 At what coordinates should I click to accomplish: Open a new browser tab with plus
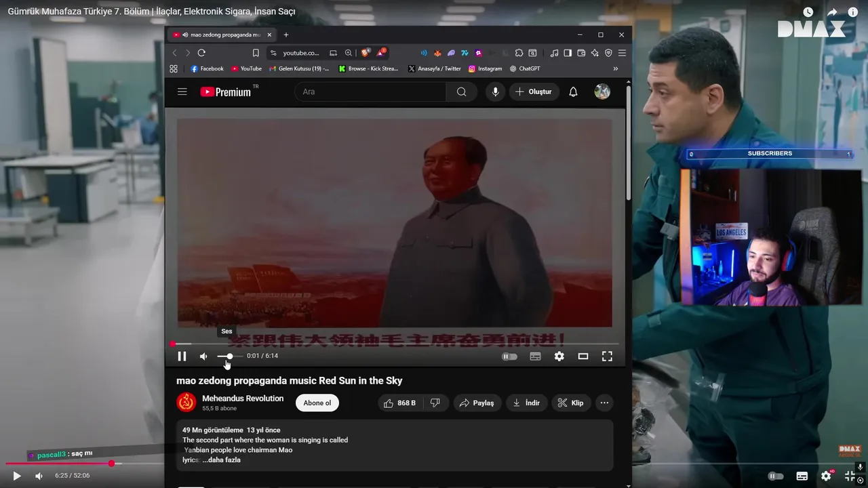pos(286,35)
